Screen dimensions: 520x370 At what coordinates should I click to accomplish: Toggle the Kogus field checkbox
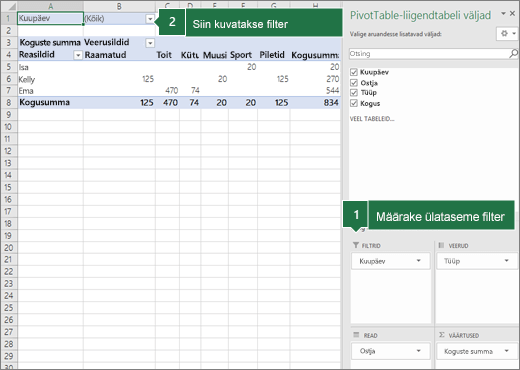(x=354, y=103)
